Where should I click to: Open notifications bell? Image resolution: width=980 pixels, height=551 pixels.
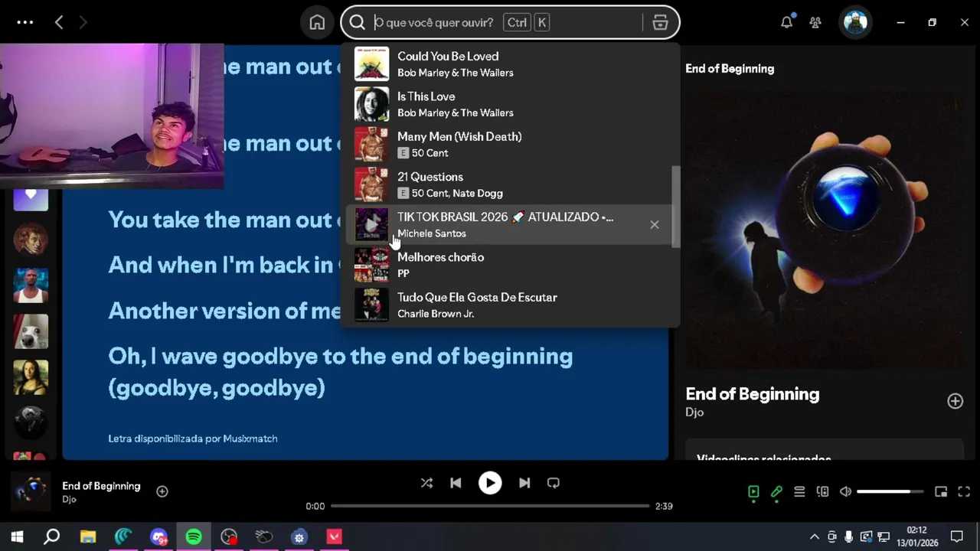(786, 23)
